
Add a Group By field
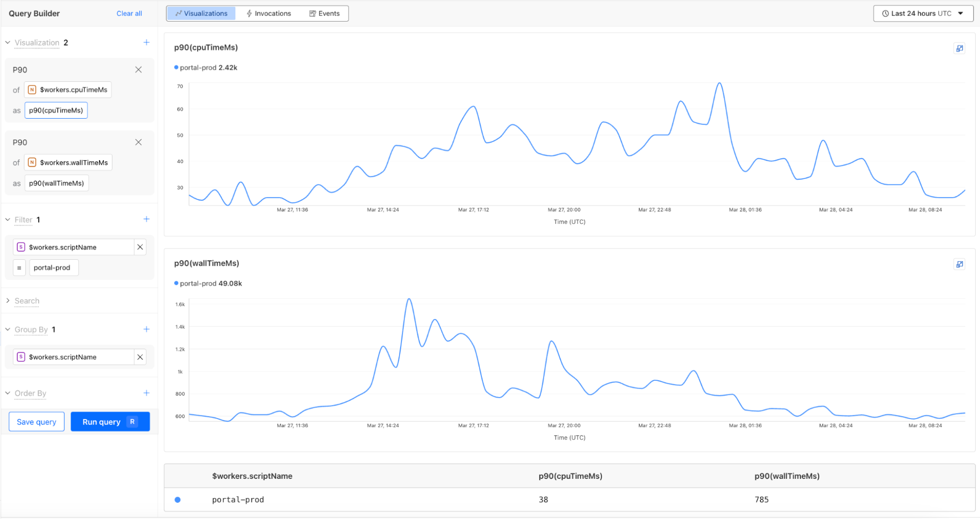pos(146,329)
